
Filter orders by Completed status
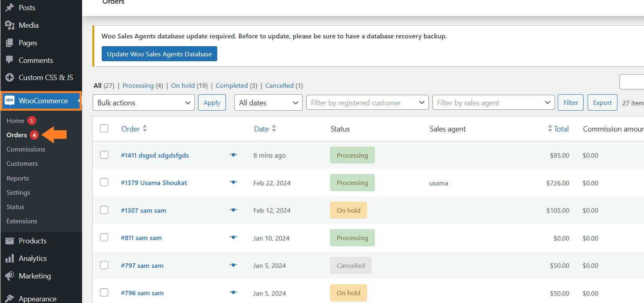pos(236,85)
